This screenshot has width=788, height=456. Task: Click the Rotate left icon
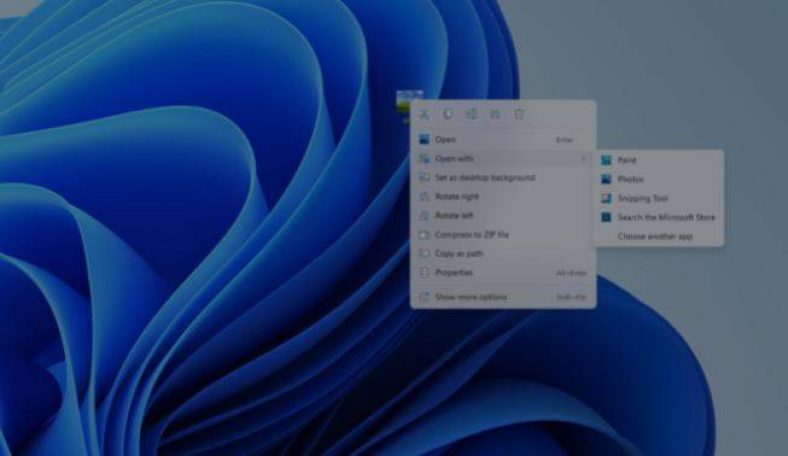coord(425,216)
